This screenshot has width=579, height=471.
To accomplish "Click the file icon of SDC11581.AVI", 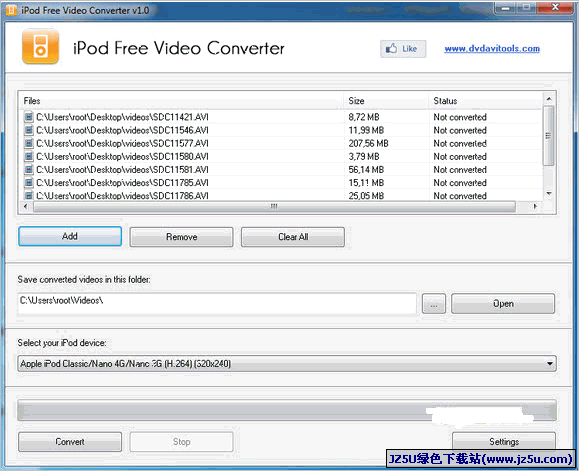I will point(28,170).
